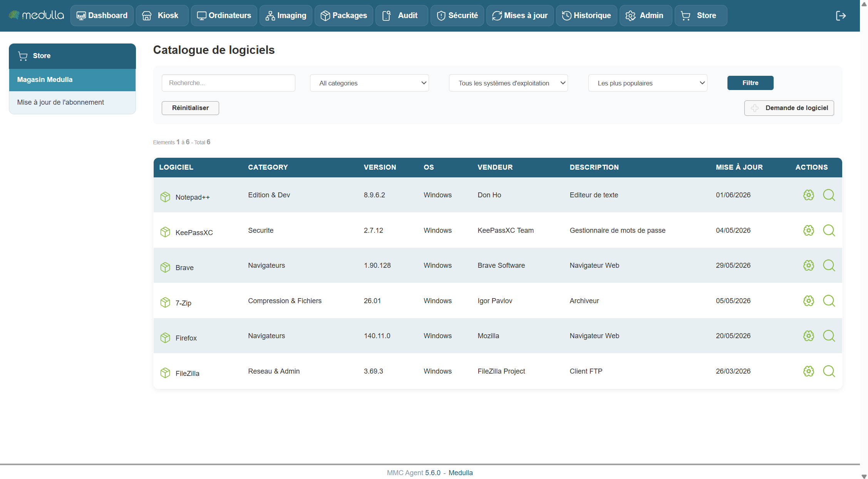Click the Brave magnifier details icon
Screen dimensions: 868x479
[x=829, y=265]
